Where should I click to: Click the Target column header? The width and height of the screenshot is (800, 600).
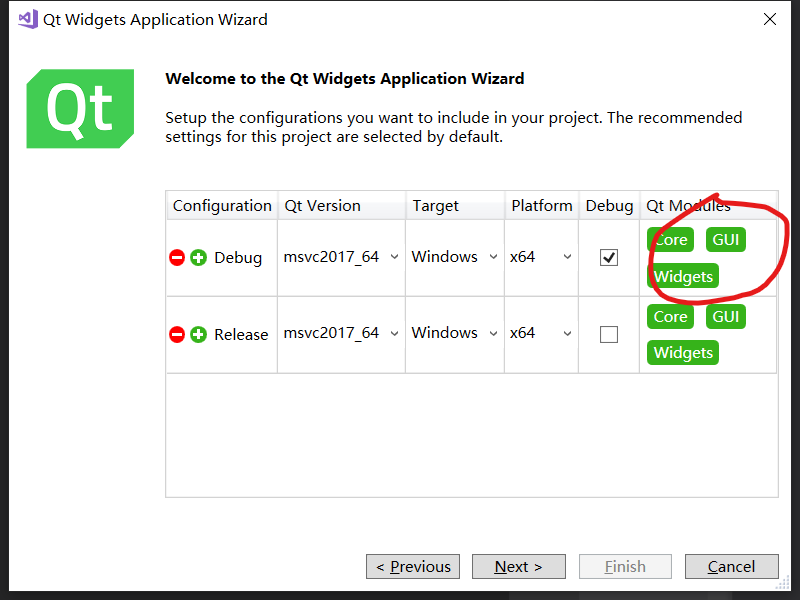point(455,206)
